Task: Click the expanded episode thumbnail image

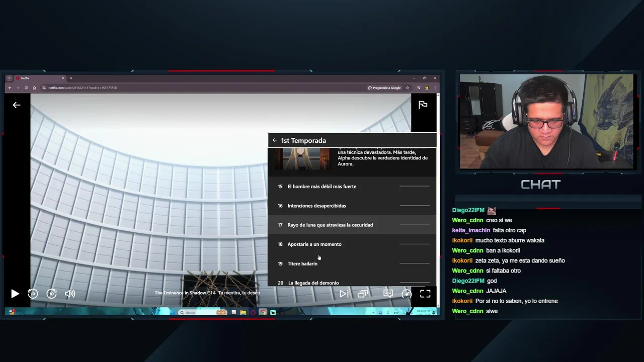Action: [x=302, y=158]
